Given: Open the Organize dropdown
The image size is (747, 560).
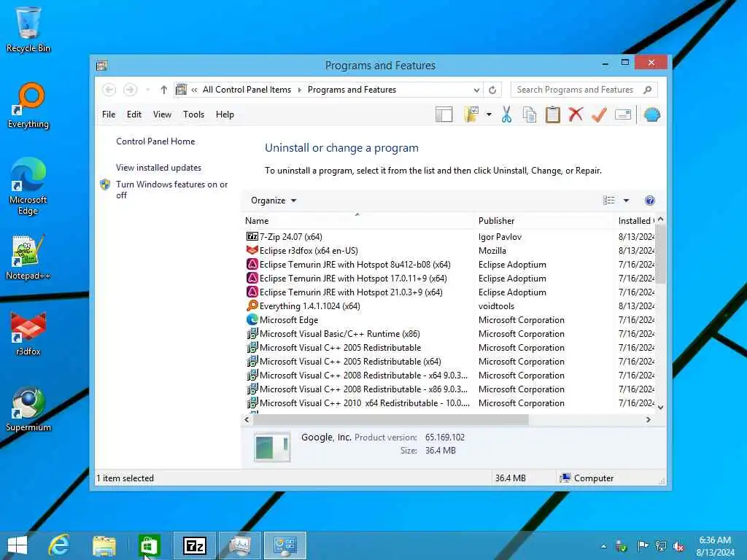Looking at the screenshot, I should (x=274, y=201).
